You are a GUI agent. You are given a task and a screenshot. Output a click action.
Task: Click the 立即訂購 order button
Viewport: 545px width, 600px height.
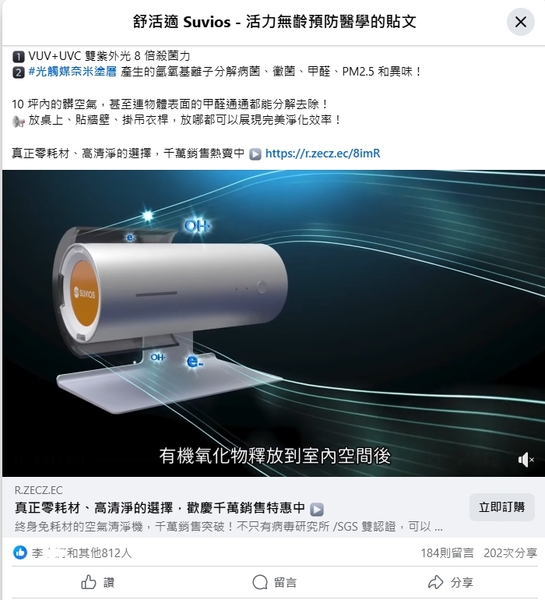[x=502, y=507]
